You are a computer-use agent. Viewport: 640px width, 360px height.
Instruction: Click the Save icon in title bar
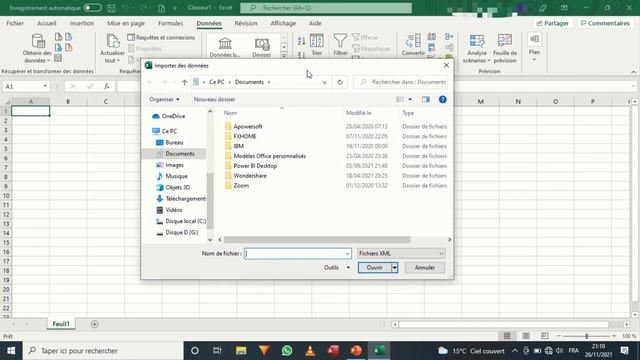[111, 8]
